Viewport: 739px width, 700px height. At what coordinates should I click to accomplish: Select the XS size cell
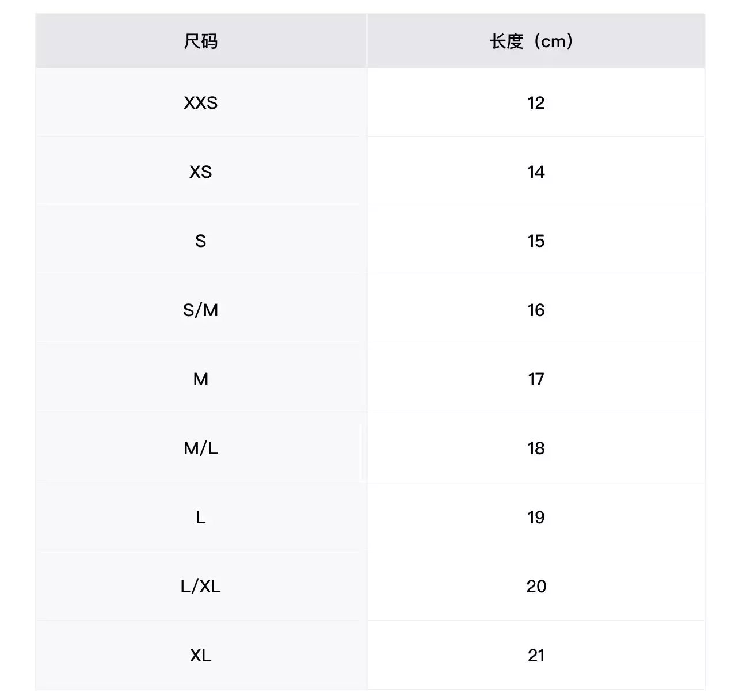coord(201,172)
